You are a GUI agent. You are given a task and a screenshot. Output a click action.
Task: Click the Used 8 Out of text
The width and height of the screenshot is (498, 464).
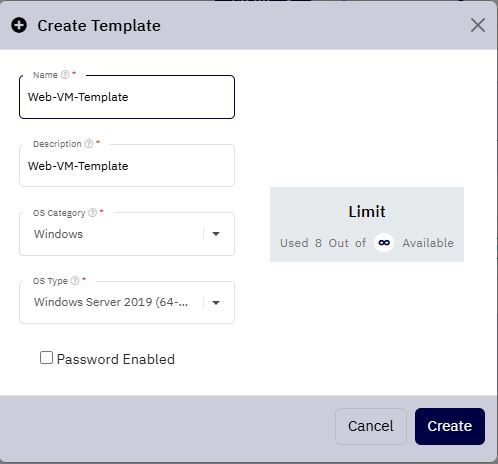[x=323, y=243]
